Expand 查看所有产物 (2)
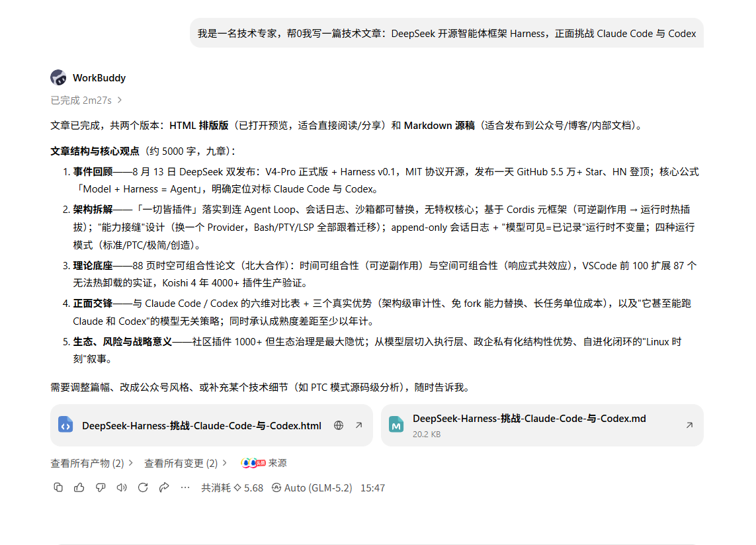Viewport: 756px width, 545px height. point(92,464)
